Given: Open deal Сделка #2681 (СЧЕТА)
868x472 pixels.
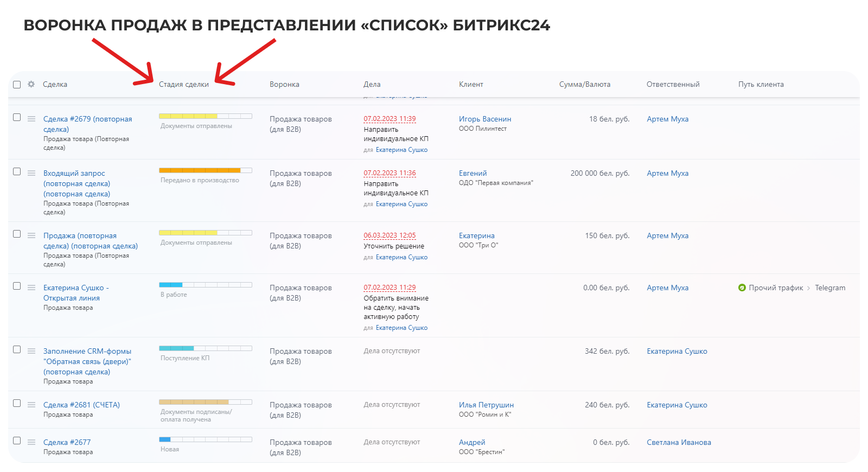Looking at the screenshot, I should pyautogui.click(x=81, y=405).
